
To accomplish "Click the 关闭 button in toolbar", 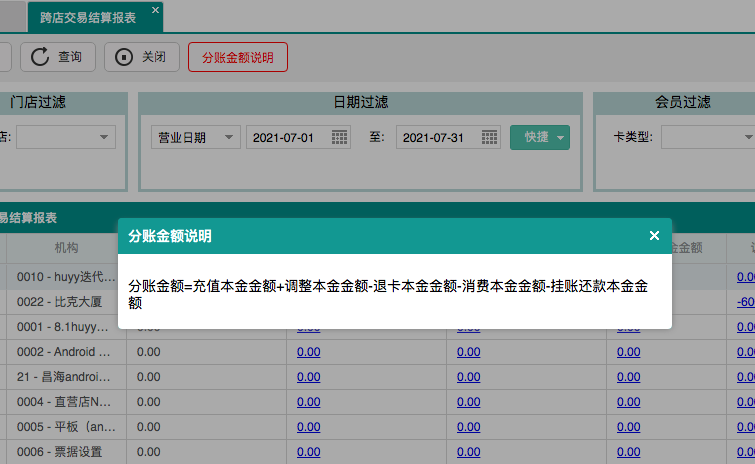I will point(142,57).
